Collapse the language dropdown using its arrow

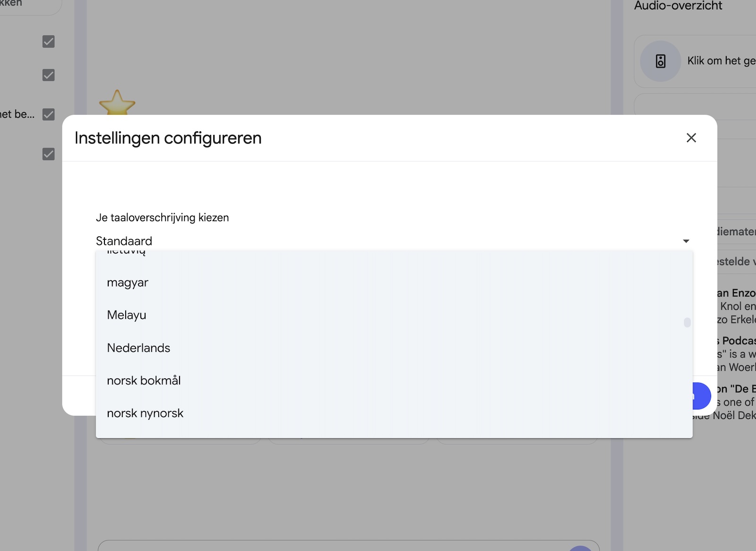[x=686, y=241]
